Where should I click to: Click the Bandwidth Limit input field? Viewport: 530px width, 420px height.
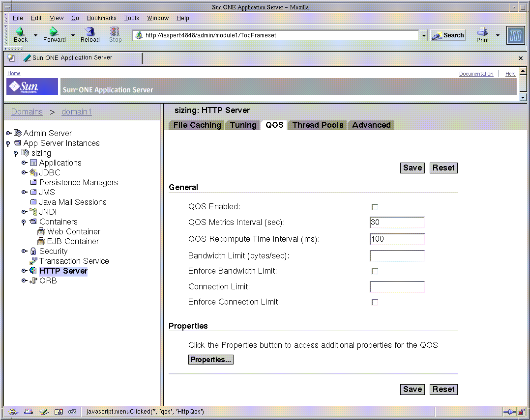click(x=397, y=256)
